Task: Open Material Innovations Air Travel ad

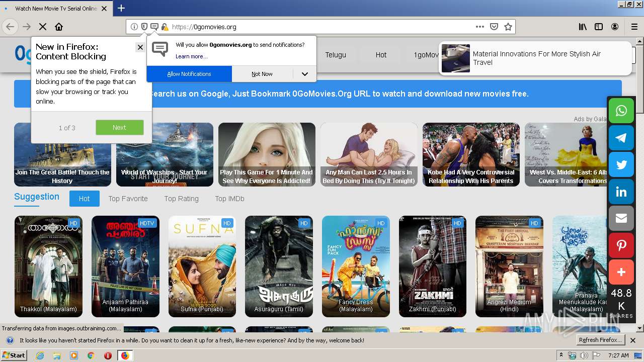Action: pos(535,58)
